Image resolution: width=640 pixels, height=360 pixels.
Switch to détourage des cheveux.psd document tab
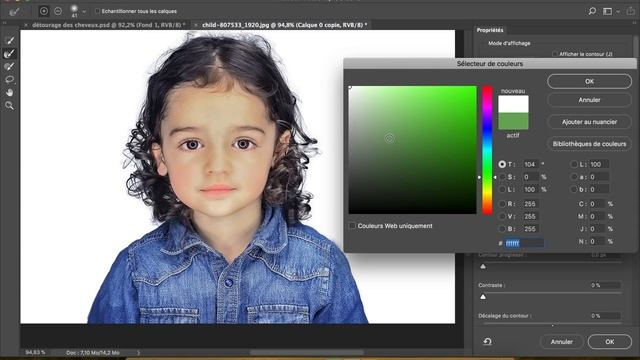point(109,25)
